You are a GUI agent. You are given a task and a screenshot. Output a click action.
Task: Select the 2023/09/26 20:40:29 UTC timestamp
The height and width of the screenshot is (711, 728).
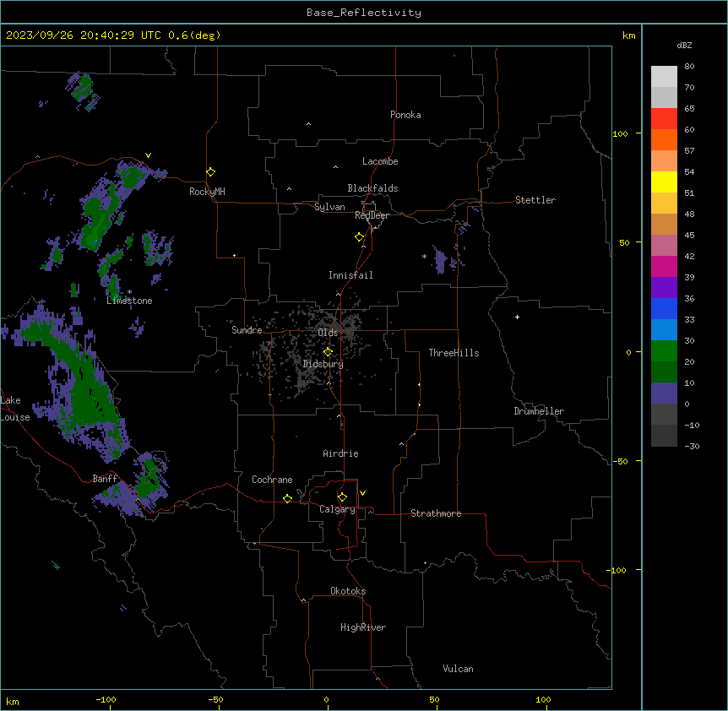click(83, 35)
